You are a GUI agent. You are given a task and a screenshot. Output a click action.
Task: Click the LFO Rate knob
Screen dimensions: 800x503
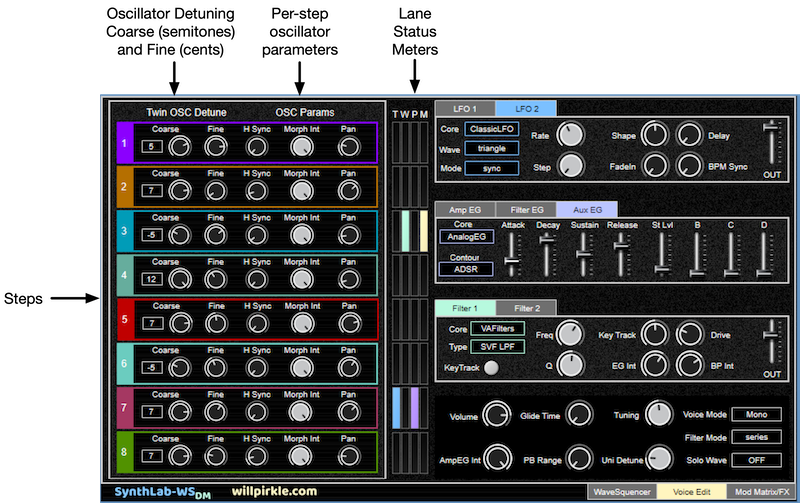[x=570, y=135]
